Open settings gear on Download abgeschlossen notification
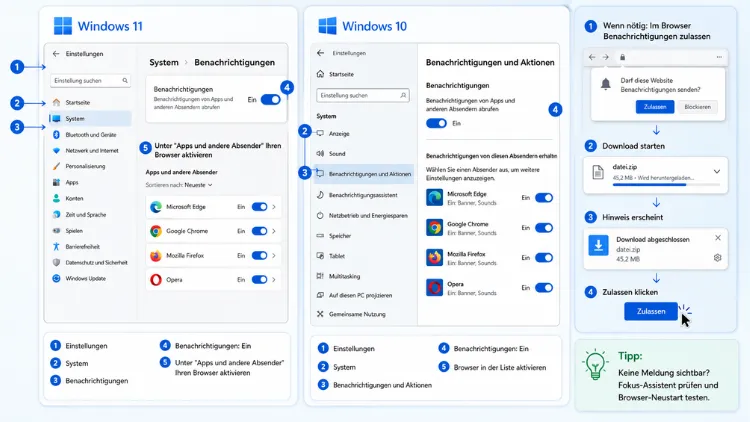The height and width of the screenshot is (422, 750). 717,258
